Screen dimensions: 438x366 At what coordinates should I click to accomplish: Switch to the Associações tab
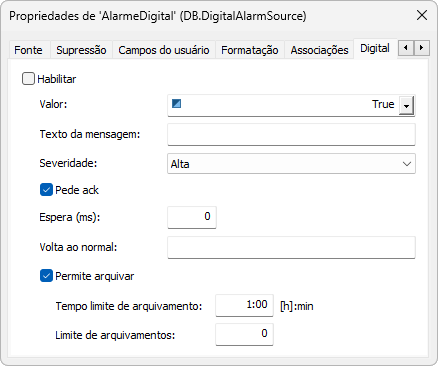click(319, 50)
